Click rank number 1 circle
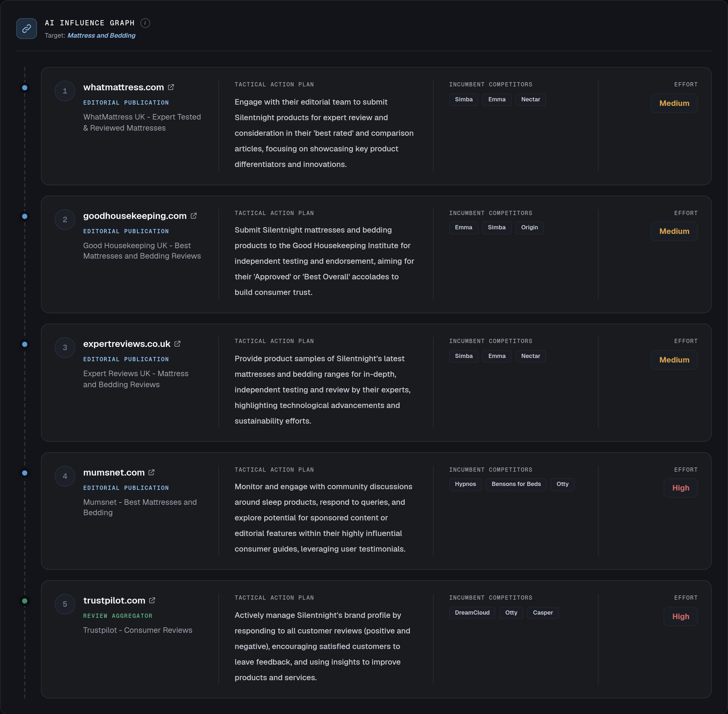The height and width of the screenshot is (714, 728). [x=65, y=91]
